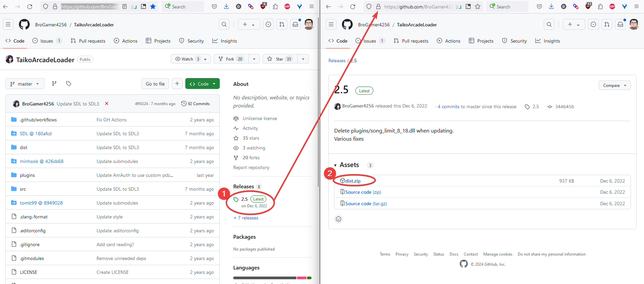
Task: Open the .gitmodules file
Action: [32, 258]
